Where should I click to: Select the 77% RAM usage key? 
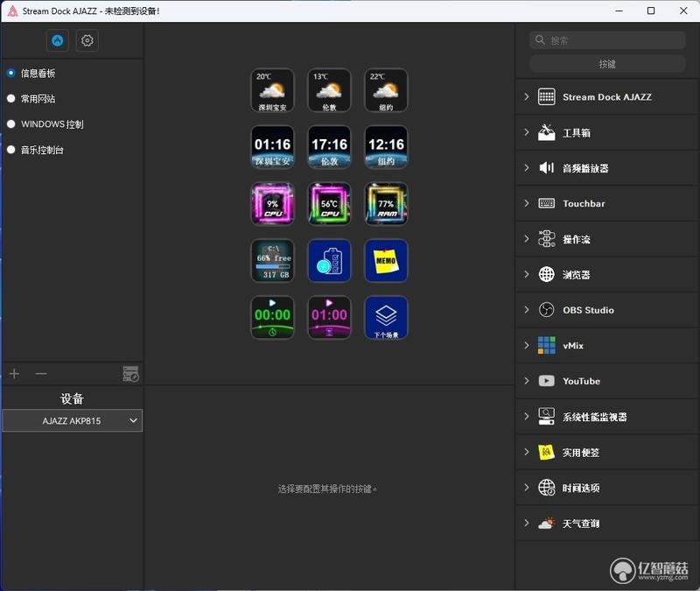click(386, 204)
